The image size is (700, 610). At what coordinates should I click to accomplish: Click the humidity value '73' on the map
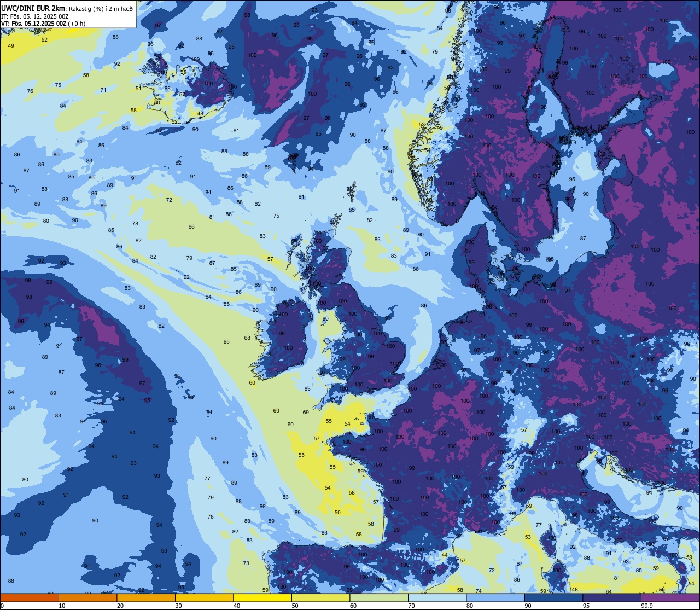click(x=246, y=563)
